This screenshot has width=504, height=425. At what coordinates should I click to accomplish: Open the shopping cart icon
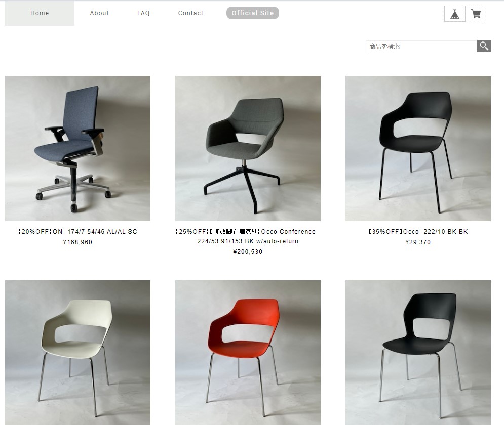point(476,14)
